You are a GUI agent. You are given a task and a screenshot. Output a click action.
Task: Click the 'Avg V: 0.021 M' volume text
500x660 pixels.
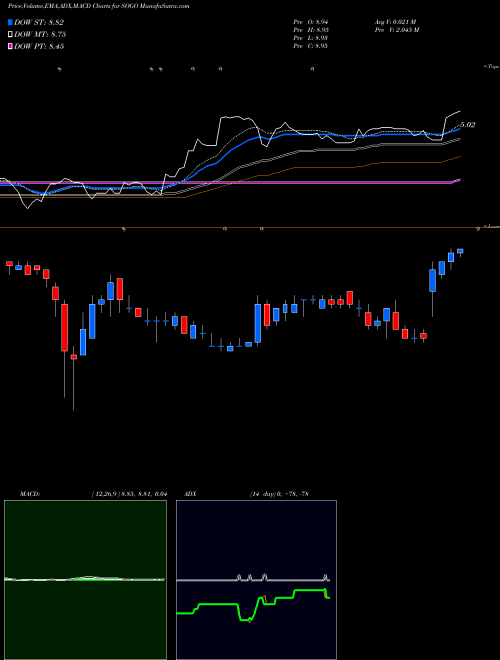(x=395, y=21)
